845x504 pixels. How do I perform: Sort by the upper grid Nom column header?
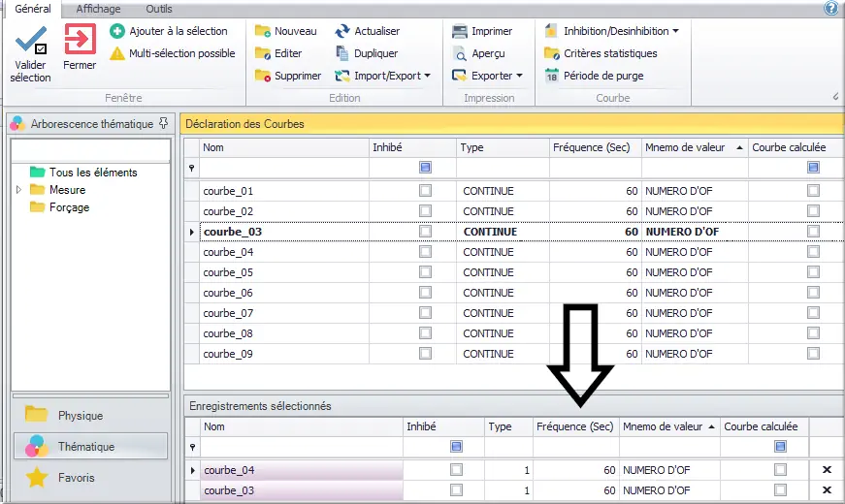(284, 147)
